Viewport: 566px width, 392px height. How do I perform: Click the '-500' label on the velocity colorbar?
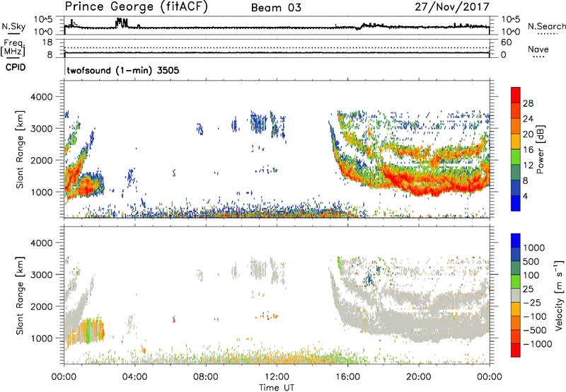tap(535, 330)
